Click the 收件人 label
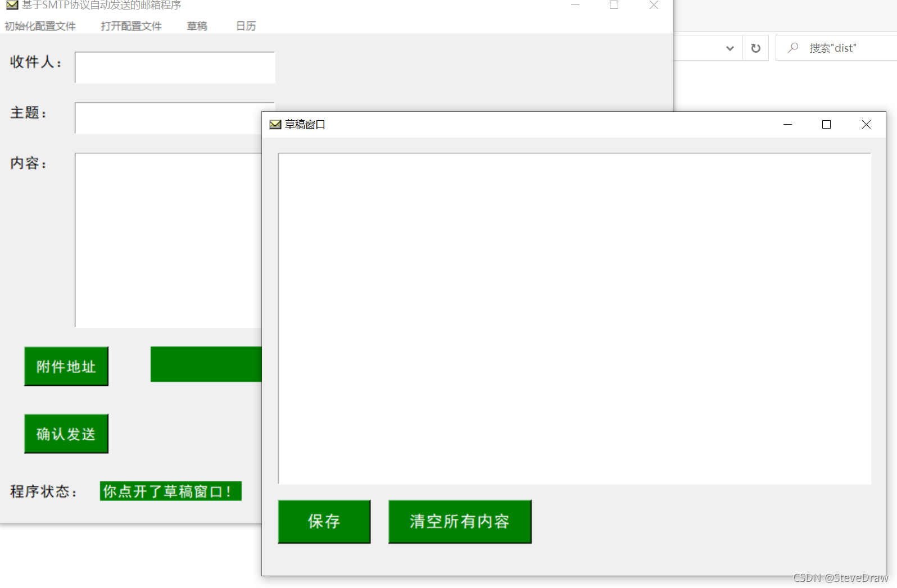 pos(36,62)
